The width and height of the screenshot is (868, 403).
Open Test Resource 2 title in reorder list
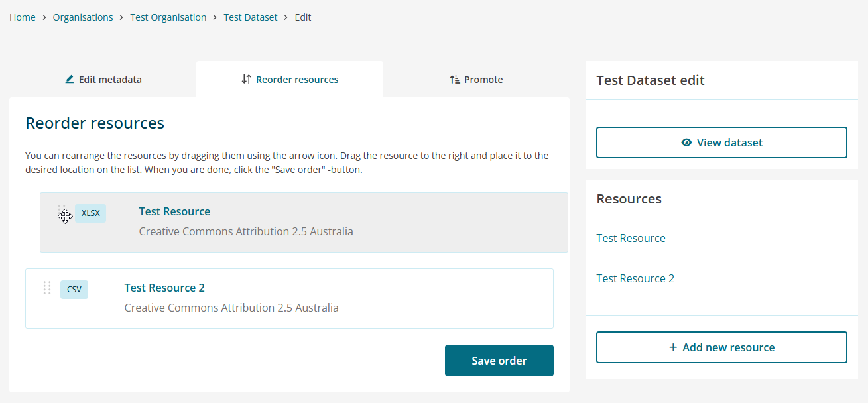pyautogui.click(x=164, y=288)
